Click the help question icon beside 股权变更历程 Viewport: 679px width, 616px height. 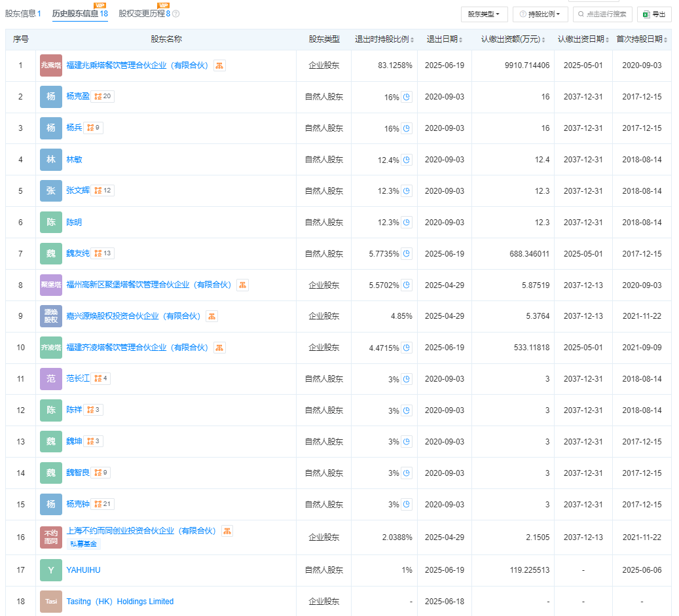point(175,14)
